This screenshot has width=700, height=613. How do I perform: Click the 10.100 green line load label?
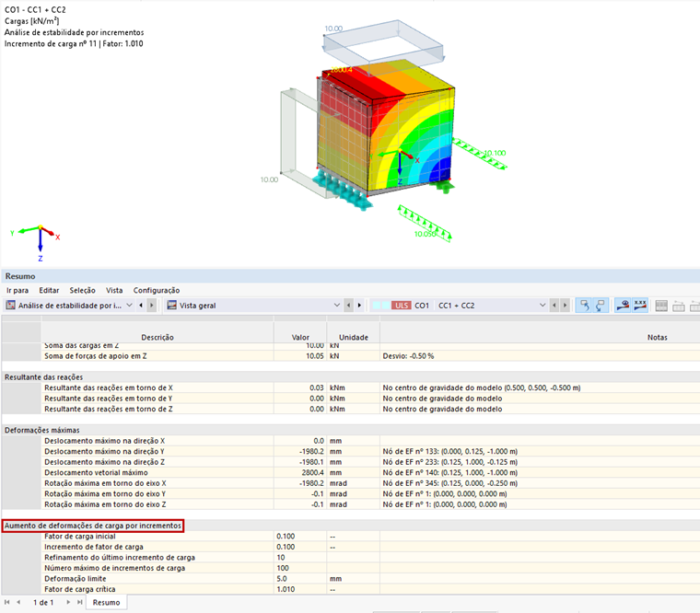496,153
